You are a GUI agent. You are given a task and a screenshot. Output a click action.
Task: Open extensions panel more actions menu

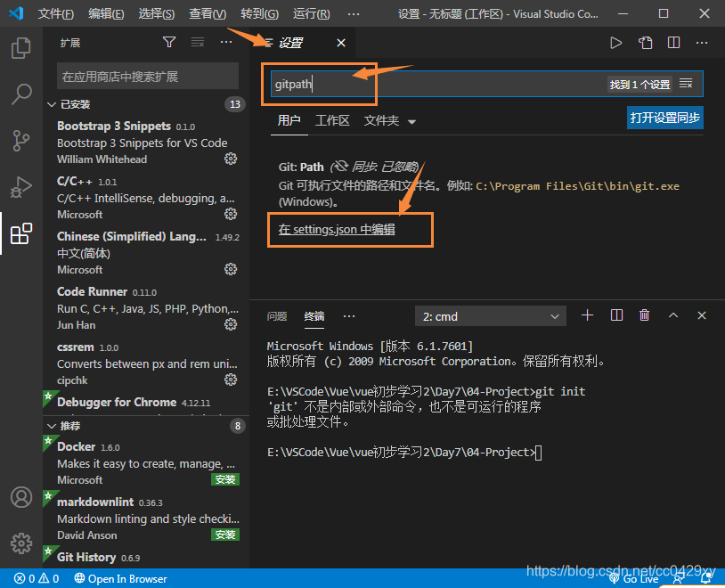pyautogui.click(x=226, y=43)
